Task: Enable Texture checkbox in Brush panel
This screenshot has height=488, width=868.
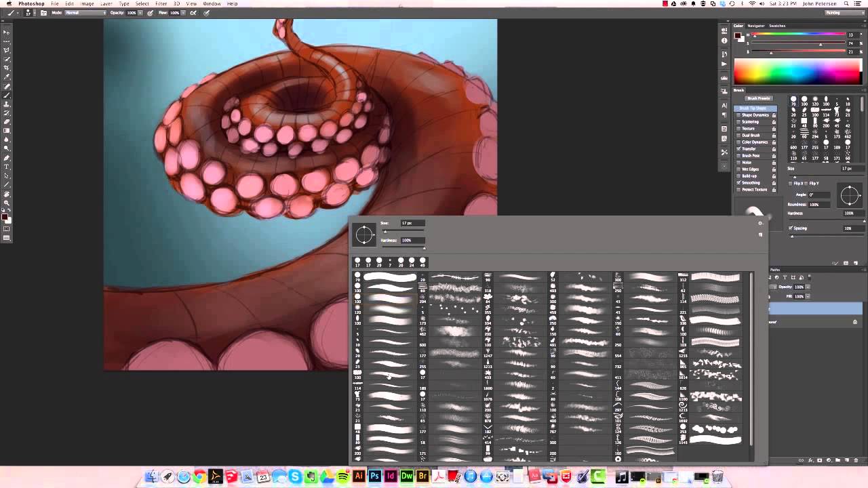Action: 738,129
